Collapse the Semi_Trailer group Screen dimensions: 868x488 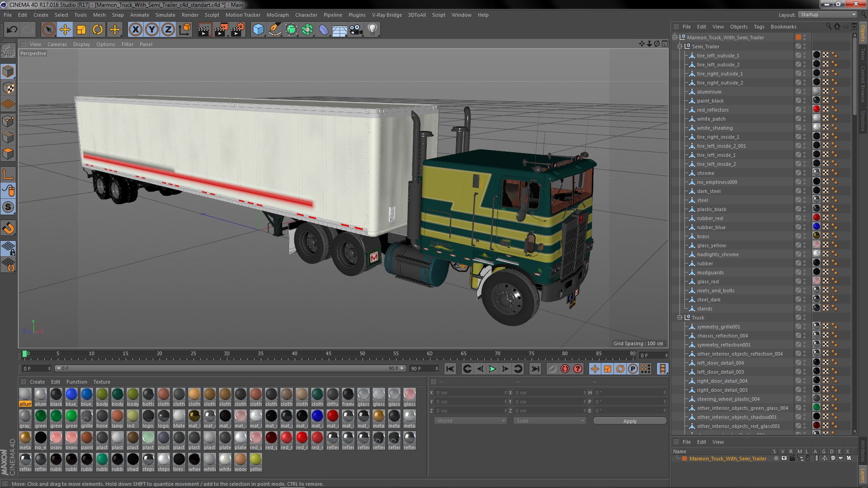tap(680, 47)
